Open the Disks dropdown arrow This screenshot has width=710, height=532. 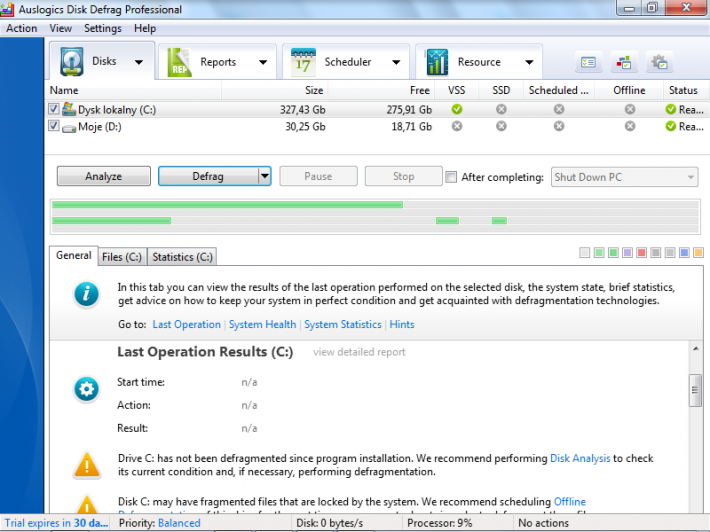(139, 62)
